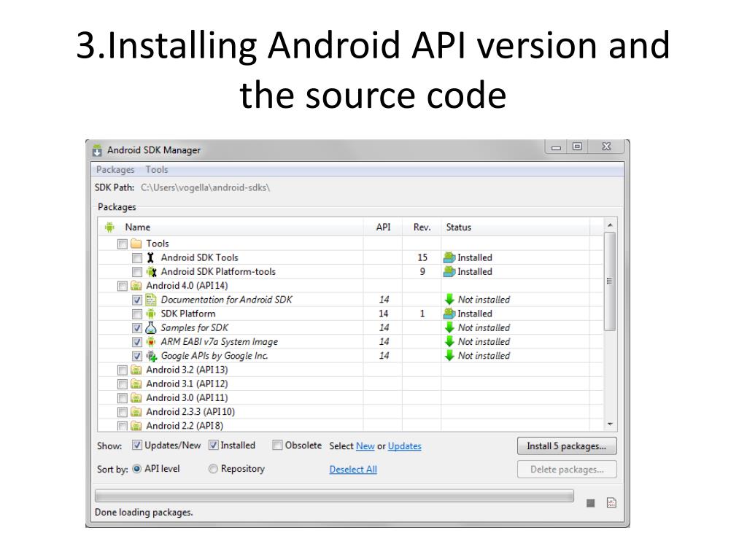747x560 pixels.
Task: Click the stop square icon by progress bar
Action: (x=591, y=503)
